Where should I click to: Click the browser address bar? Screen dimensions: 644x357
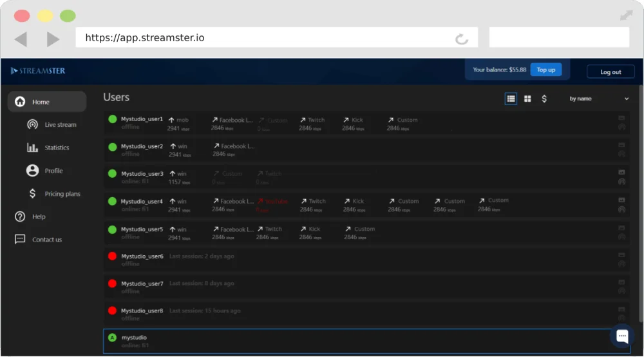(276, 37)
